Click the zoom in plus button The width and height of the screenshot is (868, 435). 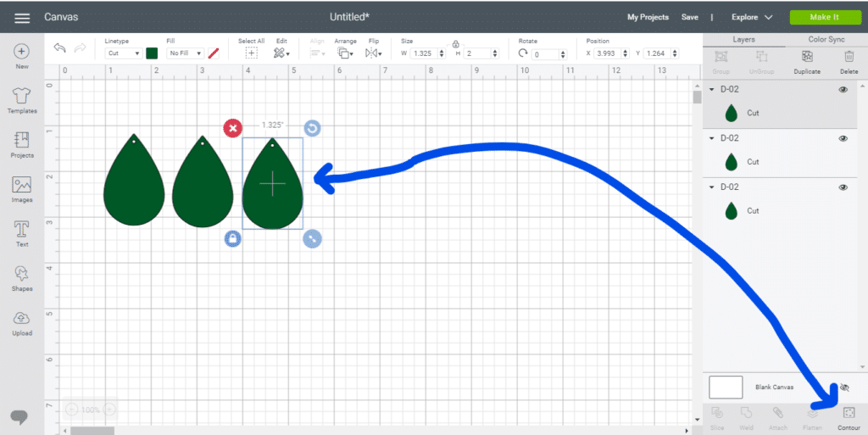[x=109, y=410]
